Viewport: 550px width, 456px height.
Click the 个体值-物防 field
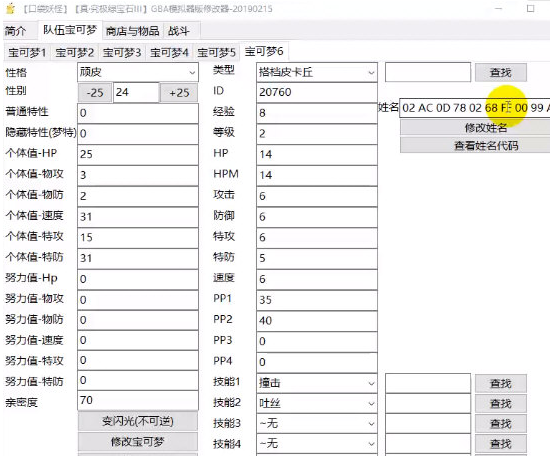pos(138,196)
